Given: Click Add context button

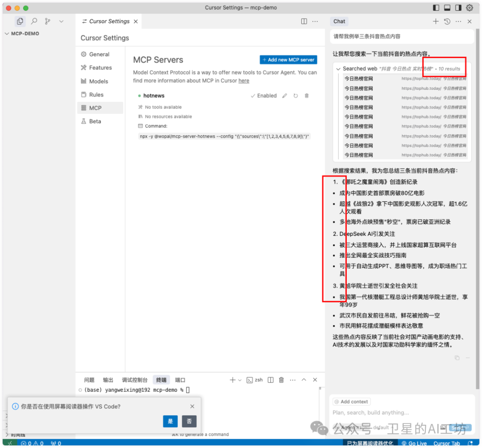Looking at the screenshot, I should 351,402.
